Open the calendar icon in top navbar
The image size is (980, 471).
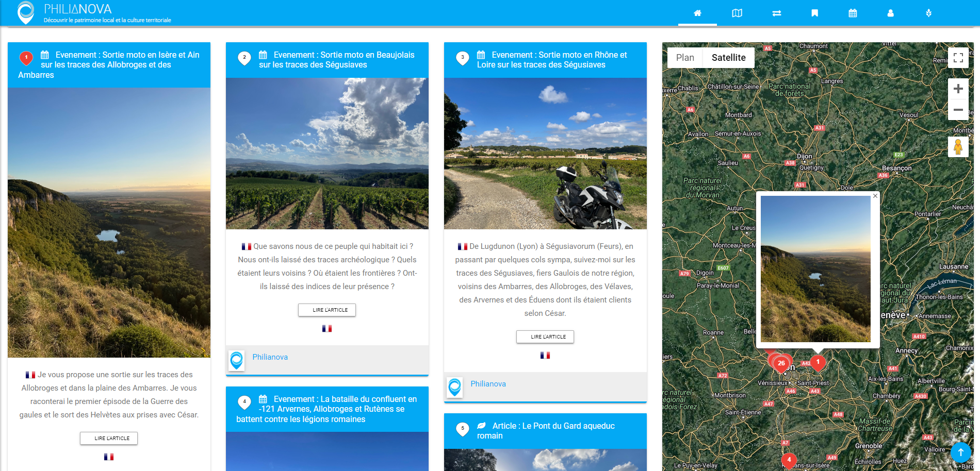pyautogui.click(x=853, y=13)
